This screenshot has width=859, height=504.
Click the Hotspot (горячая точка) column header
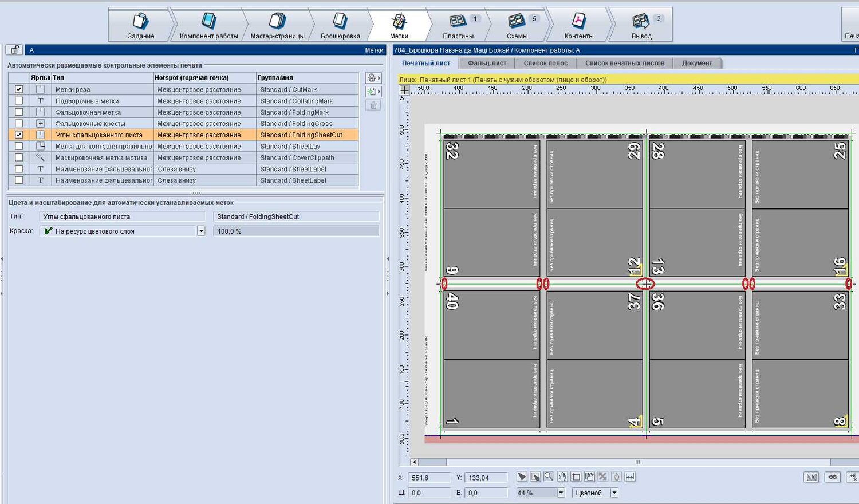tap(204, 78)
